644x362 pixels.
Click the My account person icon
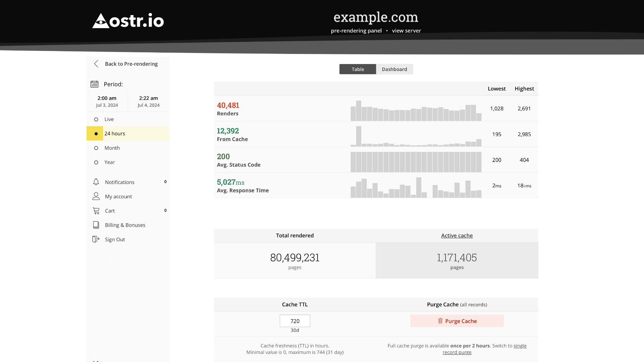pos(96,196)
